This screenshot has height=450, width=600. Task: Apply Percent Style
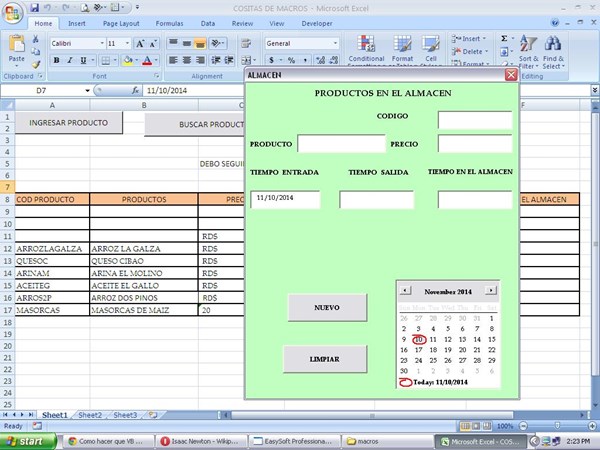pyautogui.click(x=292, y=60)
